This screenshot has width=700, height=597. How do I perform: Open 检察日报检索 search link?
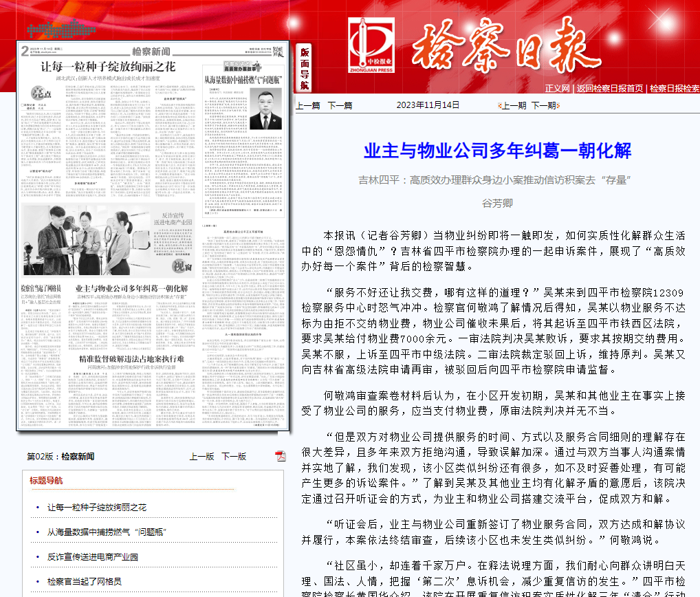tap(674, 88)
